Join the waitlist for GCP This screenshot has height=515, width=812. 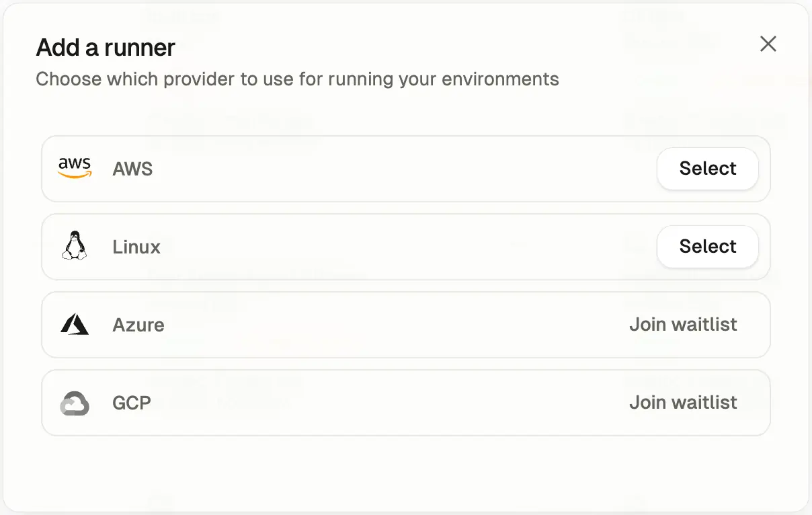coord(683,402)
